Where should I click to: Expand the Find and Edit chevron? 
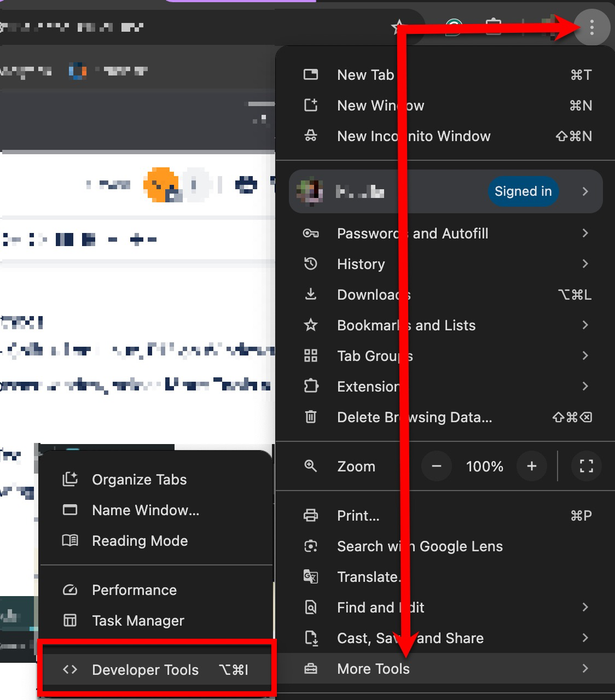[585, 607]
